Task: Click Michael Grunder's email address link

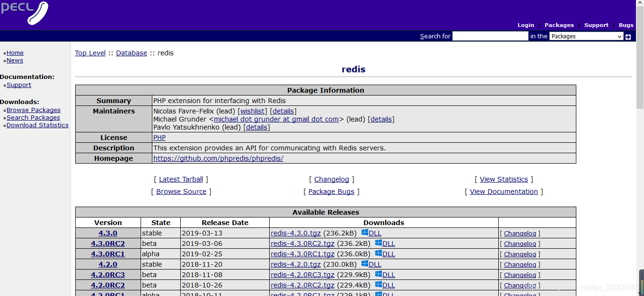Action: pyautogui.click(x=276, y=119)
